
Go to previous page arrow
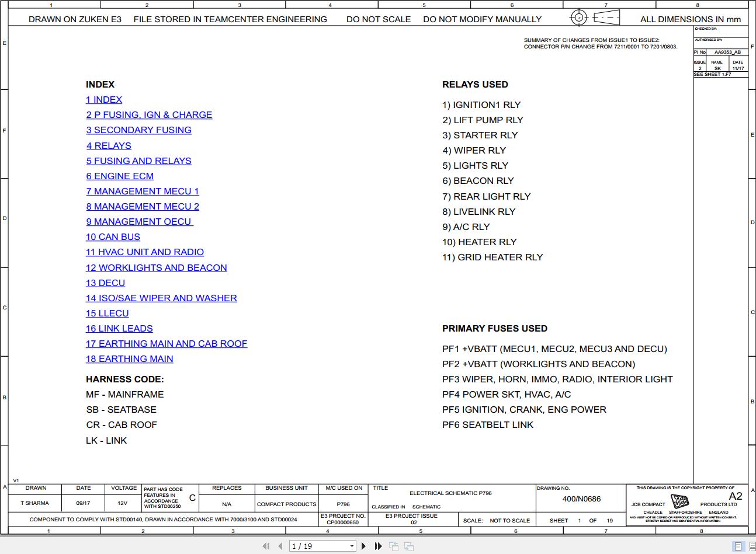click(280, 546)
